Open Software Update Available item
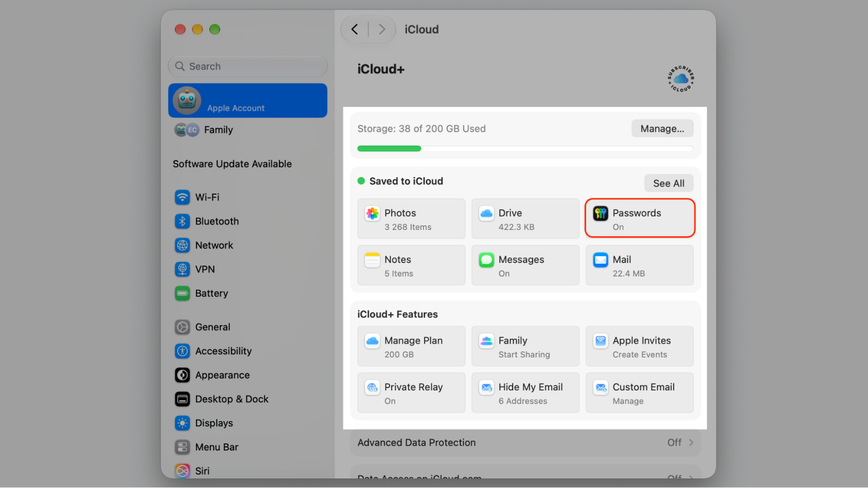868x488 pixels. pyautogui.click(x=232, y=164)
